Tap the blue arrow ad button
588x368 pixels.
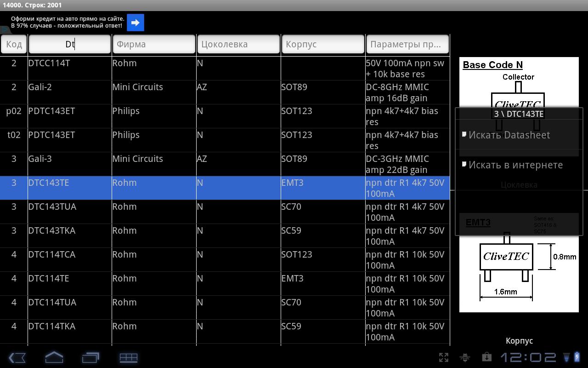click(x=136, y=23)
